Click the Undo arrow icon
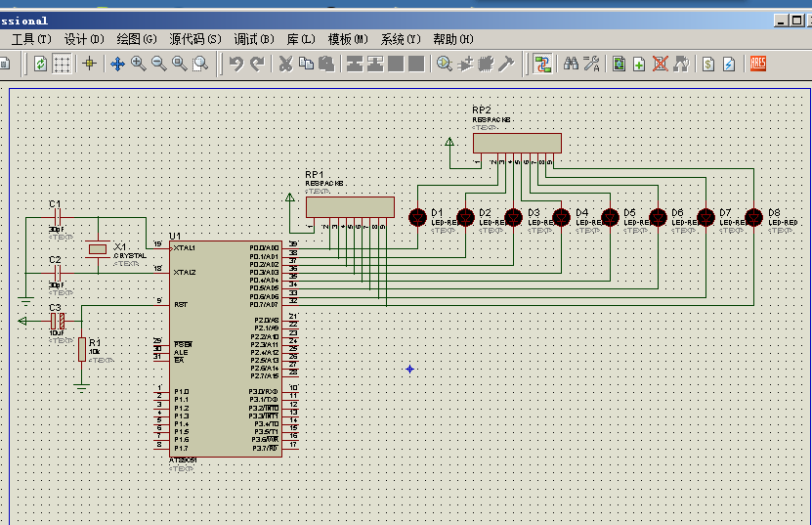The width and height of the screenshot is (812, 525). coord(236,65)
